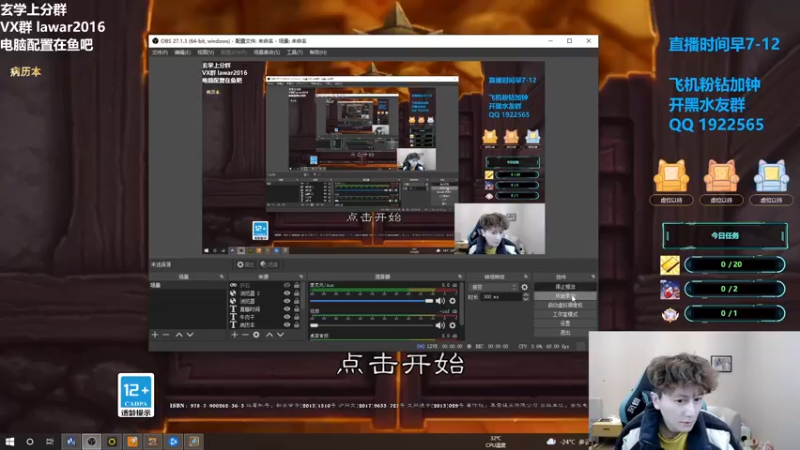This screenshot has height=450, width=800.
Task: Open the Cortana search circle on the taskbar
Action: [30, 441]
